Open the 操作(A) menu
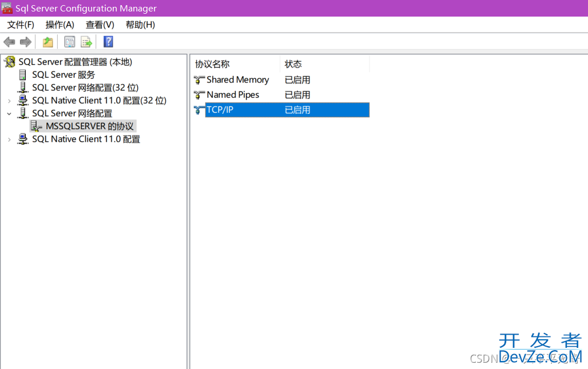 [60, 25]
